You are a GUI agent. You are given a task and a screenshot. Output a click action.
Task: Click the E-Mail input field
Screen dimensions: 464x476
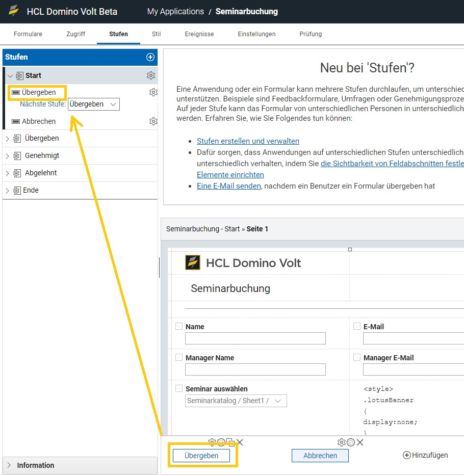pos(414,338)
